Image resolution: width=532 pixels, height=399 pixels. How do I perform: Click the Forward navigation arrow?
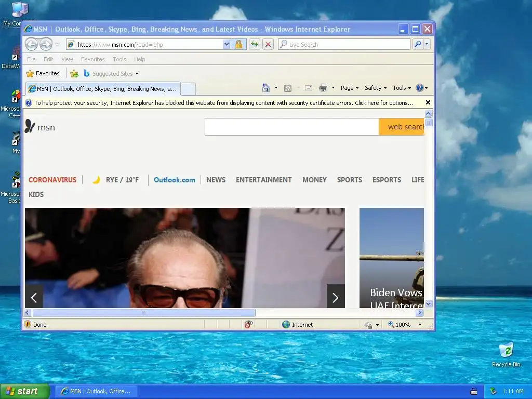pos(46,45)
